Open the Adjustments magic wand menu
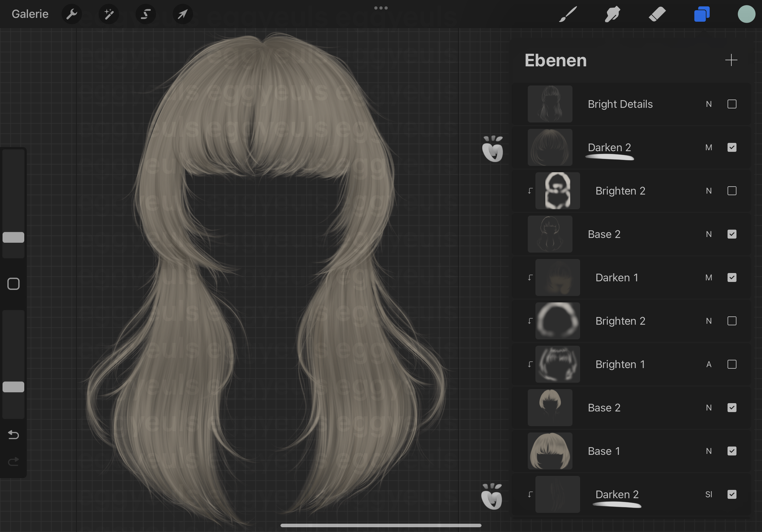 (108, 14)
